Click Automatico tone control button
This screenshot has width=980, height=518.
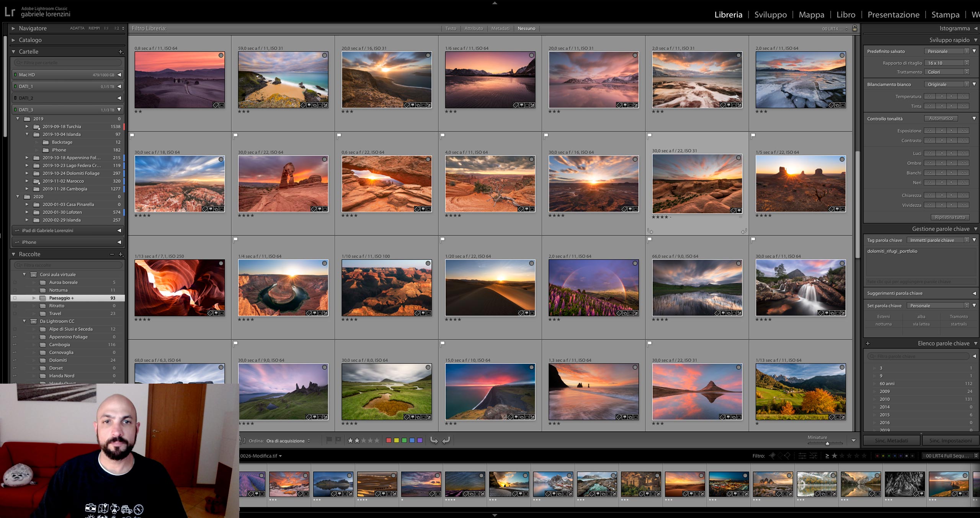click(941, 118)
